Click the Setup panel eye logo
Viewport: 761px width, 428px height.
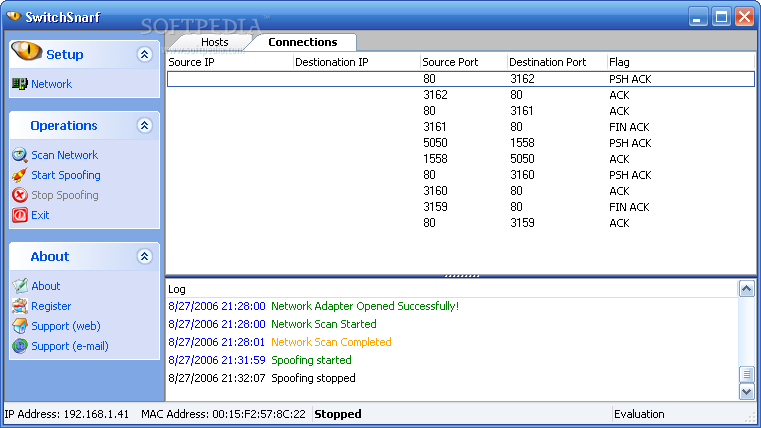[27, 51]
